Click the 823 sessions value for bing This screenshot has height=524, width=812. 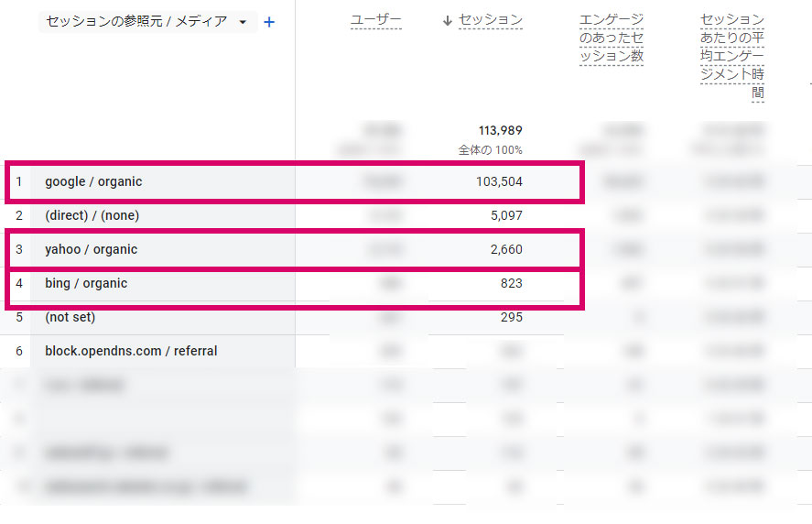click(512, 283)
